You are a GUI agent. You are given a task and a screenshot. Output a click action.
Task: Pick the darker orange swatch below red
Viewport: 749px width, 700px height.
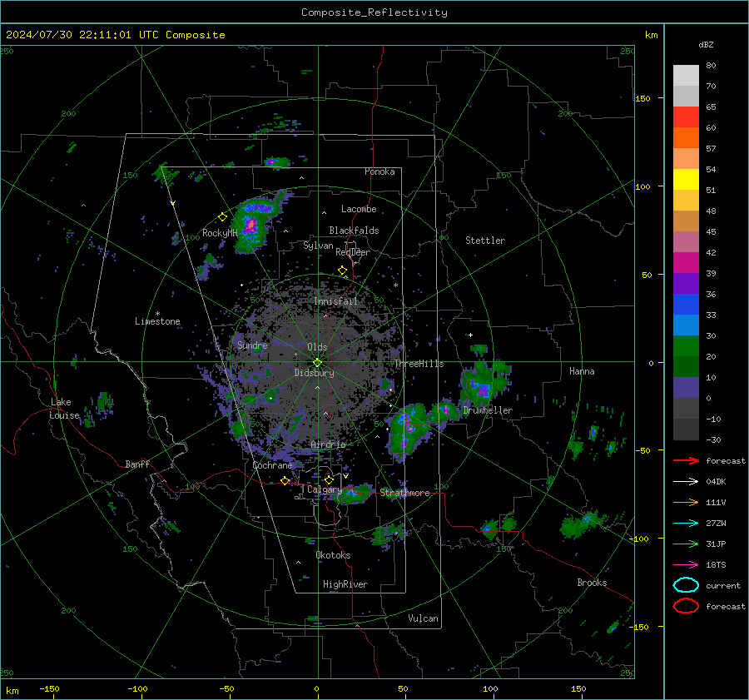tap(686, 137)
